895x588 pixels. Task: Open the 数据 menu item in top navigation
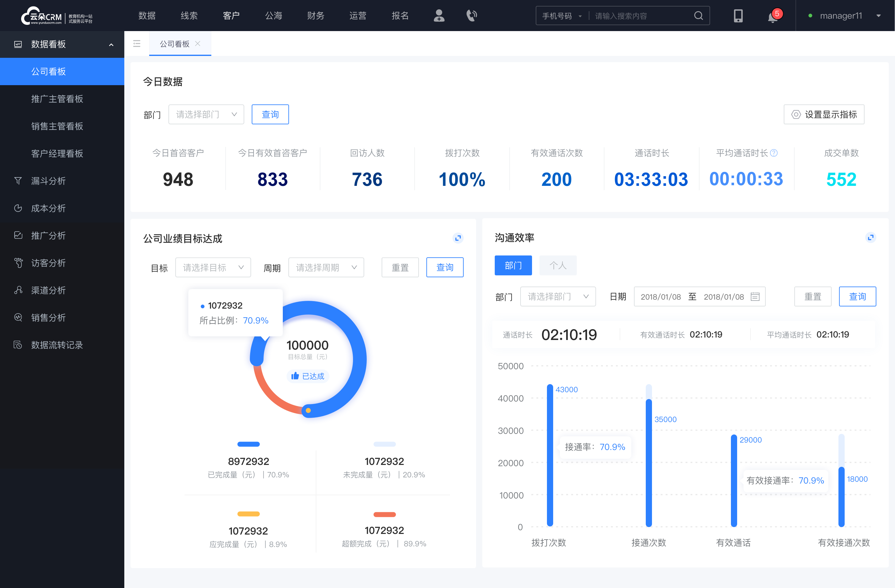[146, 14]
